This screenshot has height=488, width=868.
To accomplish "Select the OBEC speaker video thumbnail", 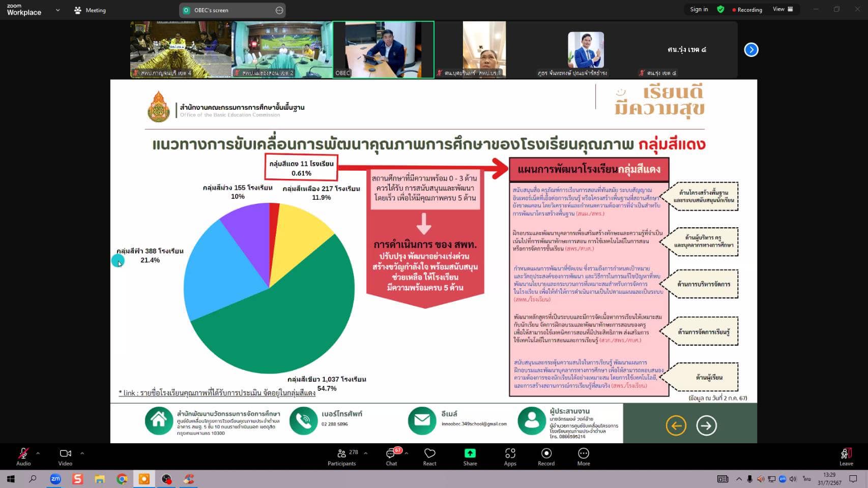I will 383,49.
